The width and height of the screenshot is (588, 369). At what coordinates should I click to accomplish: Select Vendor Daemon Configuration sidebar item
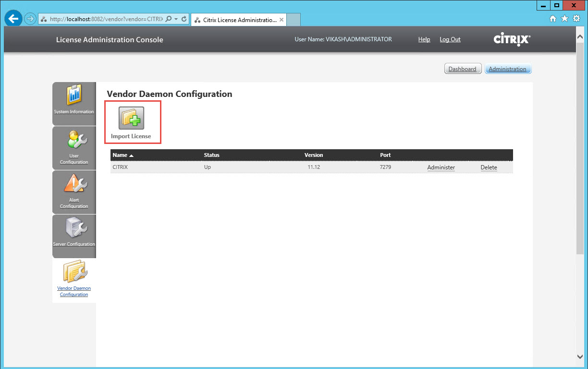coord(74,280)
